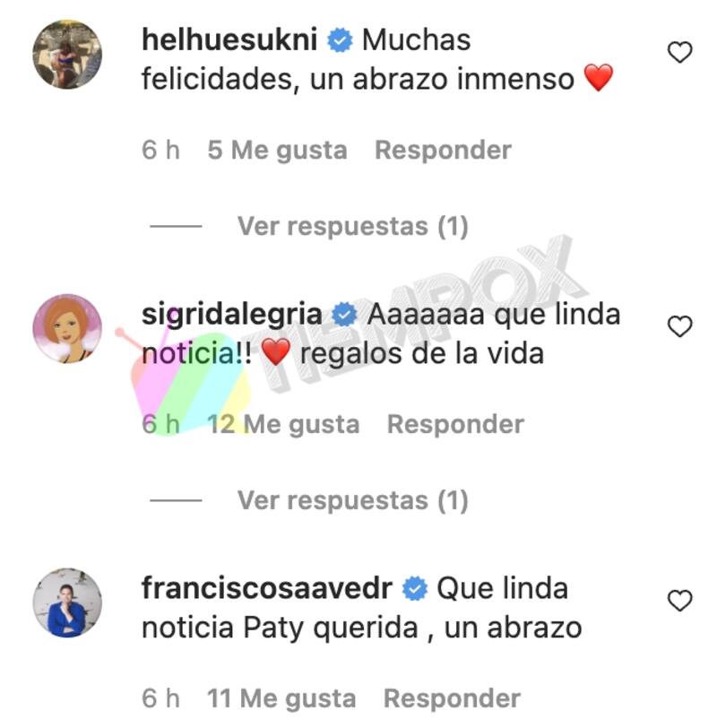Expand replies under helhuesukni's comment

pyautogui.click(x=353, y=226)
